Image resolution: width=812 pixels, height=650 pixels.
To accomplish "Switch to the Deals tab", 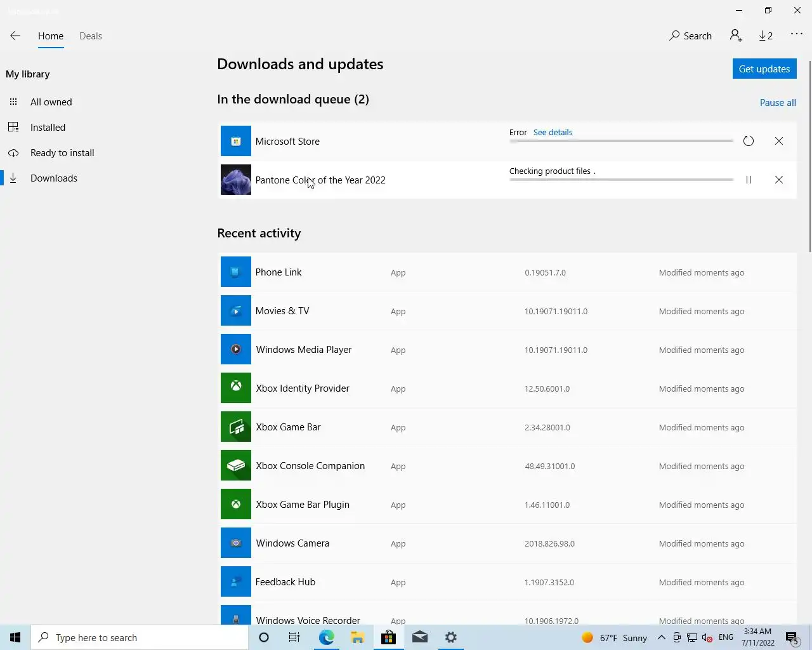I will click(91, 36).
